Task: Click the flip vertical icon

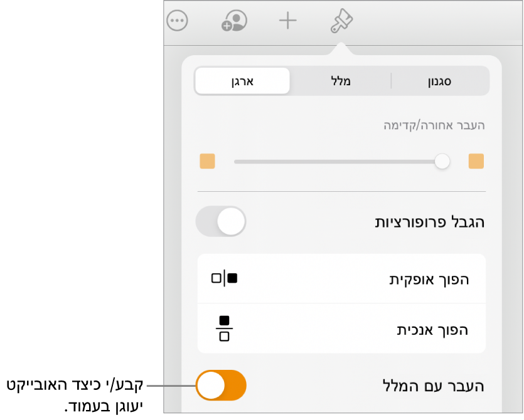Action: [225, 328]
